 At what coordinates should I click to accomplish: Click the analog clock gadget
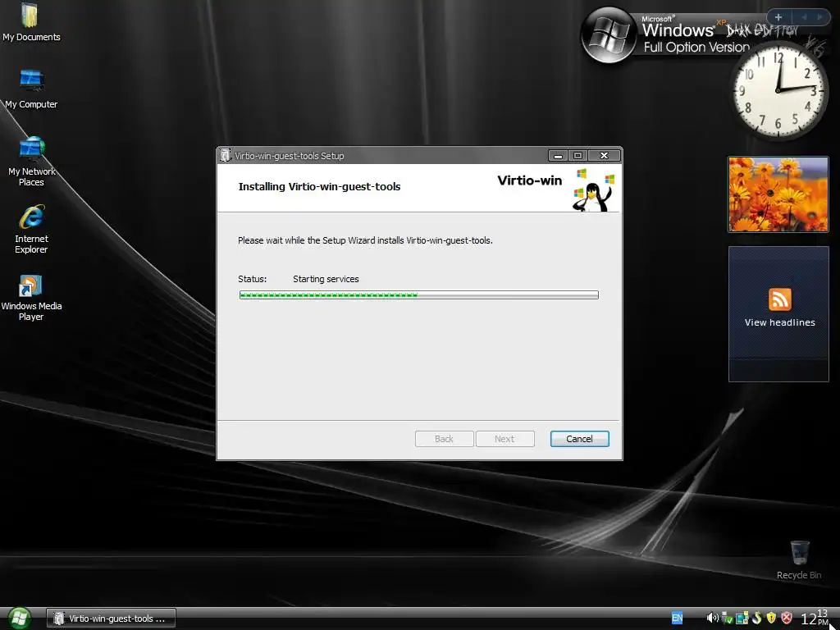click(778, 90)
